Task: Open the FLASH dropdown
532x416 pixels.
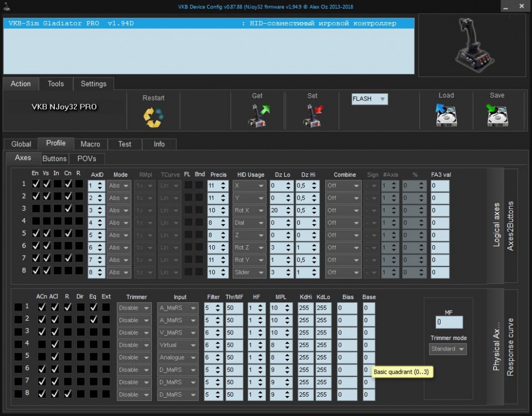Action: click(x=370, y=99)
